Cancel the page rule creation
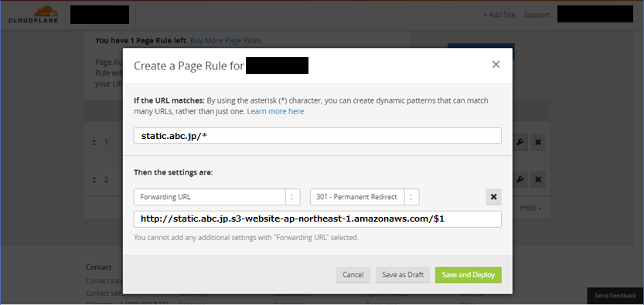Image resolution: width=644 pixels, height=305 pixels. pyautogui.click(x=353, y=275)
